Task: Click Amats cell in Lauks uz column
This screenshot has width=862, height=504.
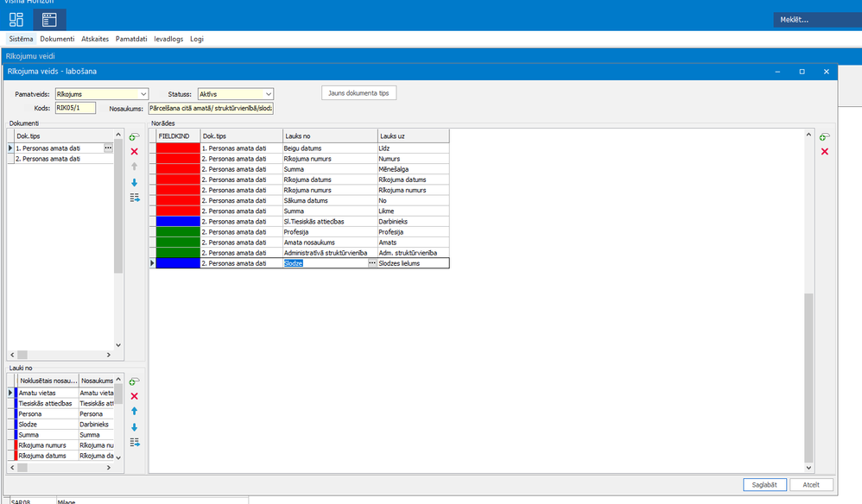Action: point(414,243)
